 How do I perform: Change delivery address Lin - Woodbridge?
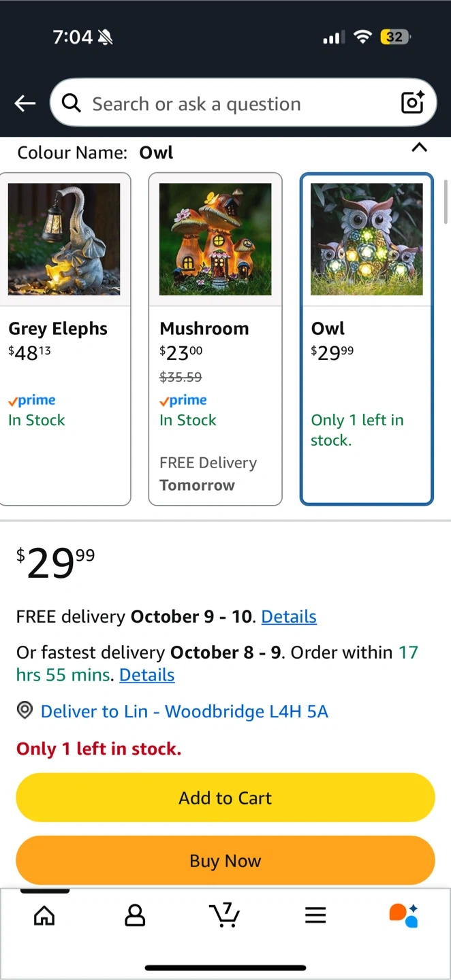tap(184, 712)
